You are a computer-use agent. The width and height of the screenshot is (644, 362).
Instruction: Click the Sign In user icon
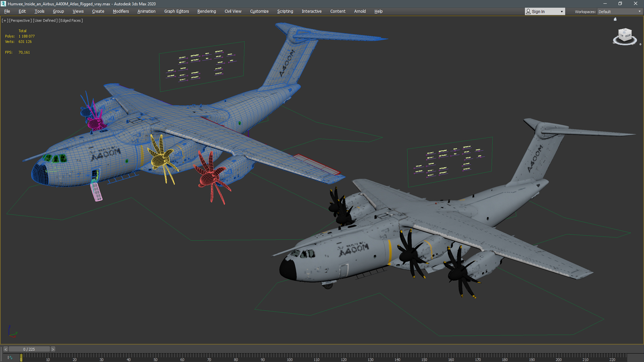coord(528,11)
